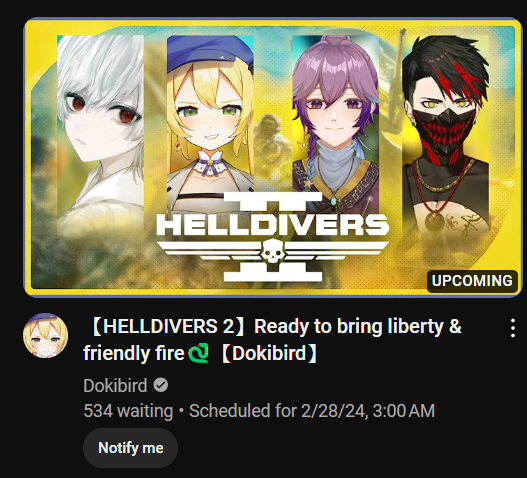Click the friendly fire text in the title

(134, 353)
